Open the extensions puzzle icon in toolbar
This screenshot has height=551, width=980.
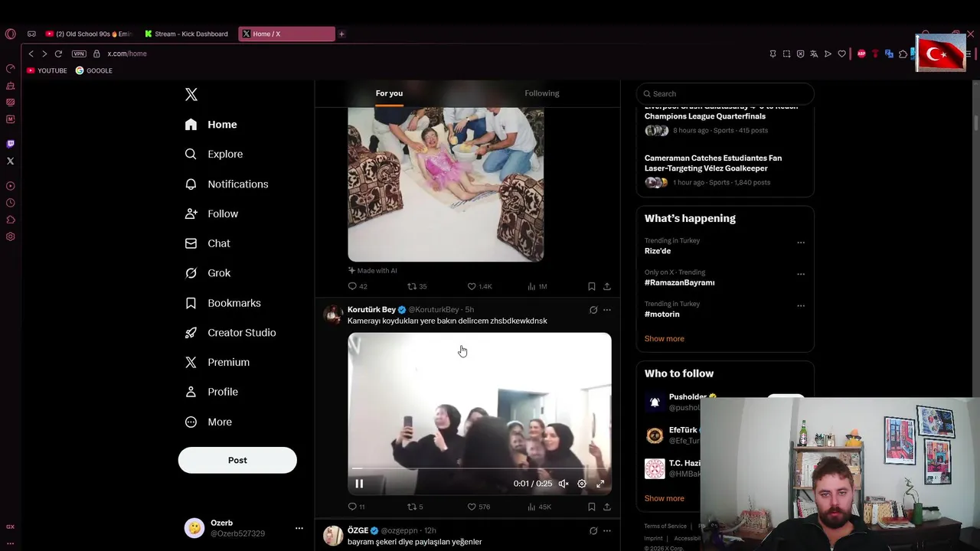point(903,54)
